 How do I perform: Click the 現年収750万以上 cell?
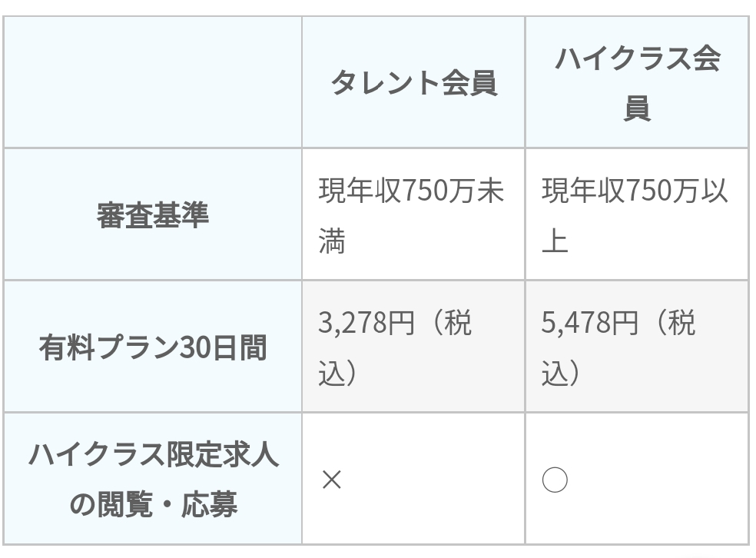coord(637,214)
